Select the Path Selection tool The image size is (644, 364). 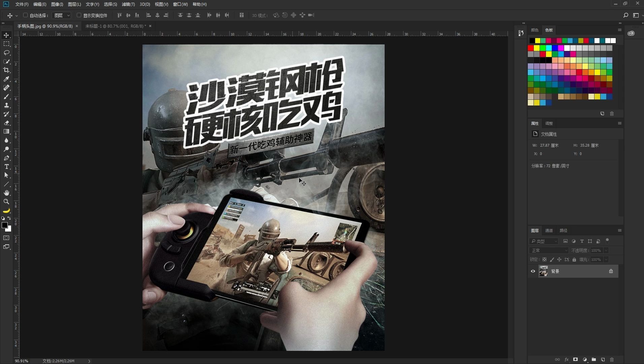tap(6, 175)
